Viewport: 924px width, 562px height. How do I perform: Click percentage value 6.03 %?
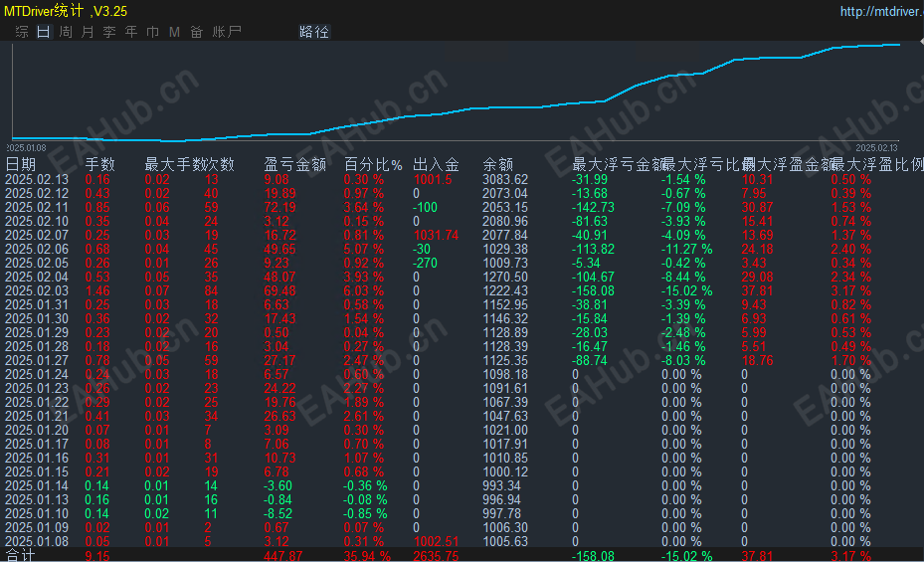pos(364,291)
